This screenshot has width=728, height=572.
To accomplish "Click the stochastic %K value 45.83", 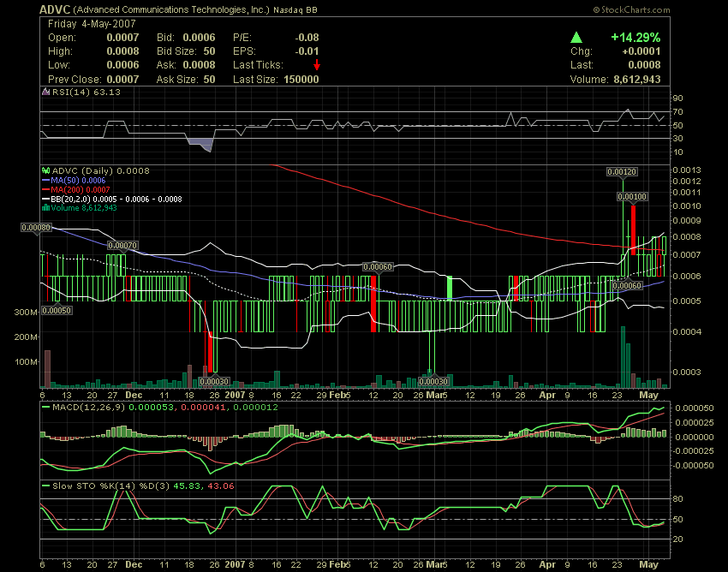I will [187, 486].
